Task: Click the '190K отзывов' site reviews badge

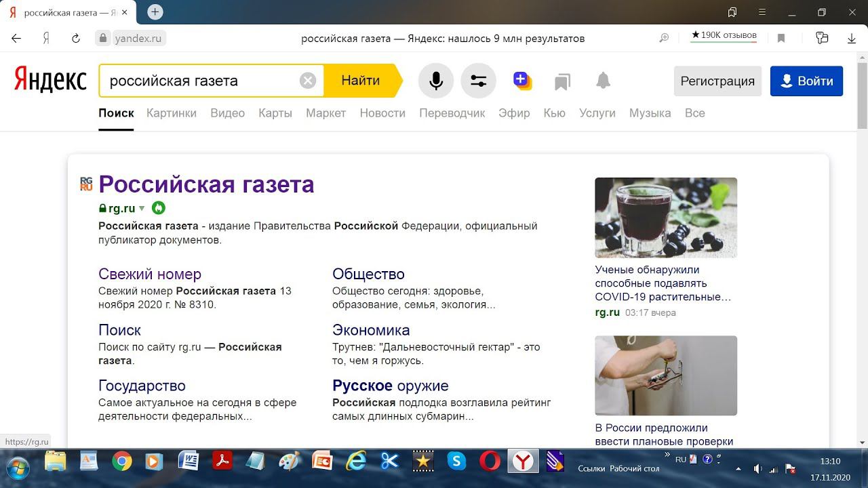Action: pyautogui.click(x=724, y=36)
